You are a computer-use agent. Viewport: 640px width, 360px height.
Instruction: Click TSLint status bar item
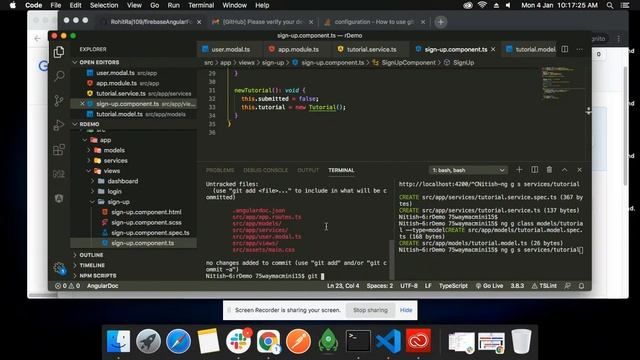544,286
